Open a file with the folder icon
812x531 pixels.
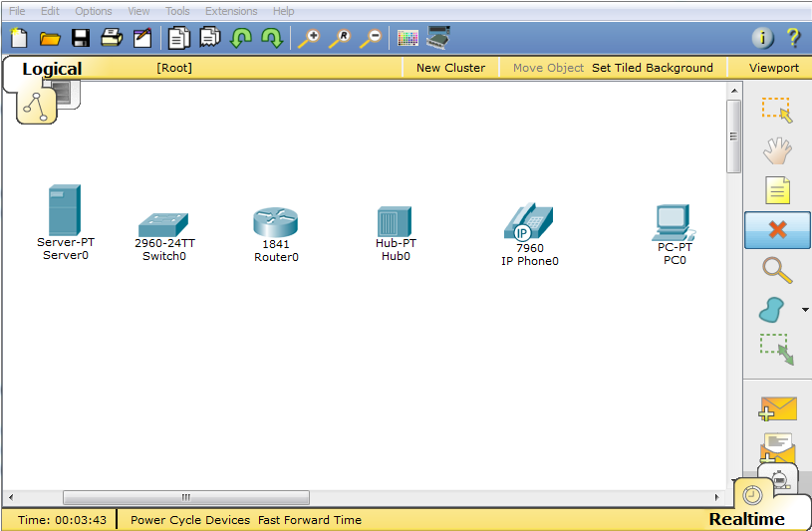[x=50, y=38]
